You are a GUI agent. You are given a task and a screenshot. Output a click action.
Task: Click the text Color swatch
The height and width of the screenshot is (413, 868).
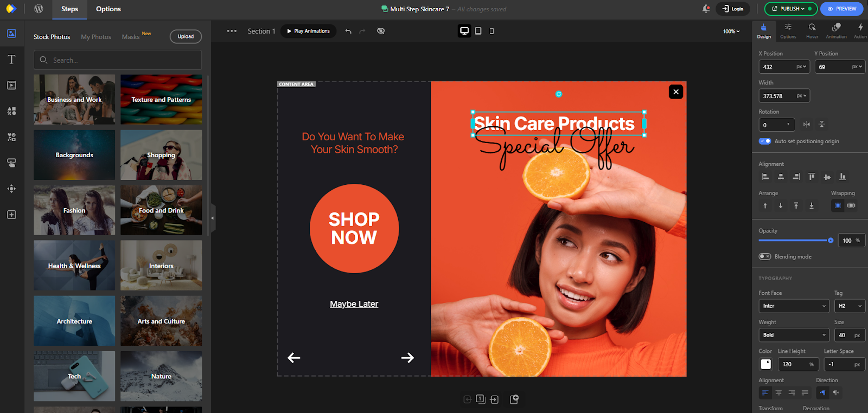pos(765,365)
